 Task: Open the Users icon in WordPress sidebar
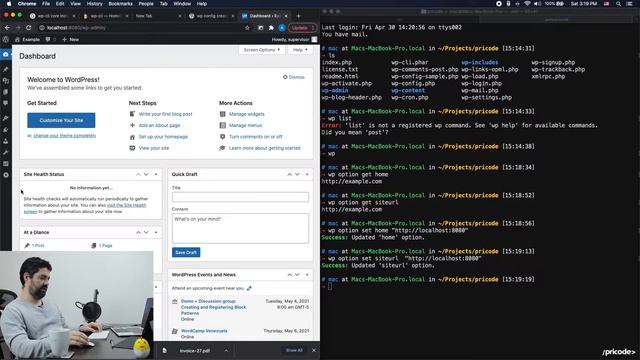(x=6, y=141)
